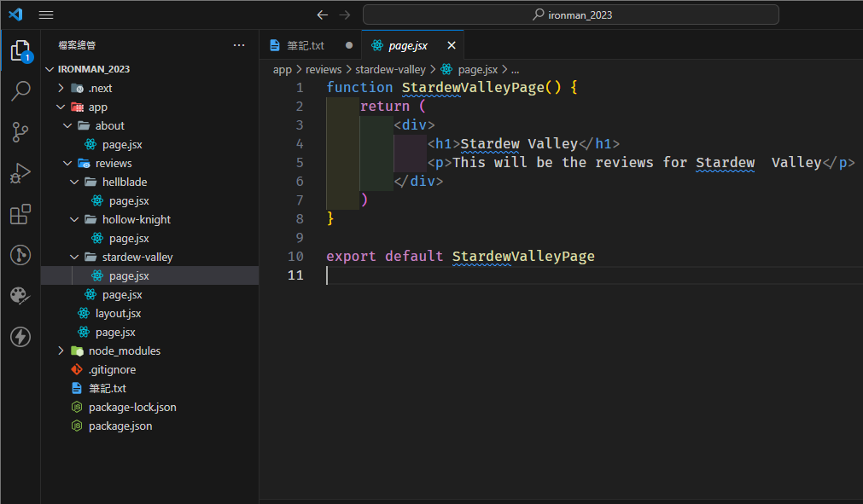
Task: Click the reviews breadcrumb segment
Action: [324, 69]
